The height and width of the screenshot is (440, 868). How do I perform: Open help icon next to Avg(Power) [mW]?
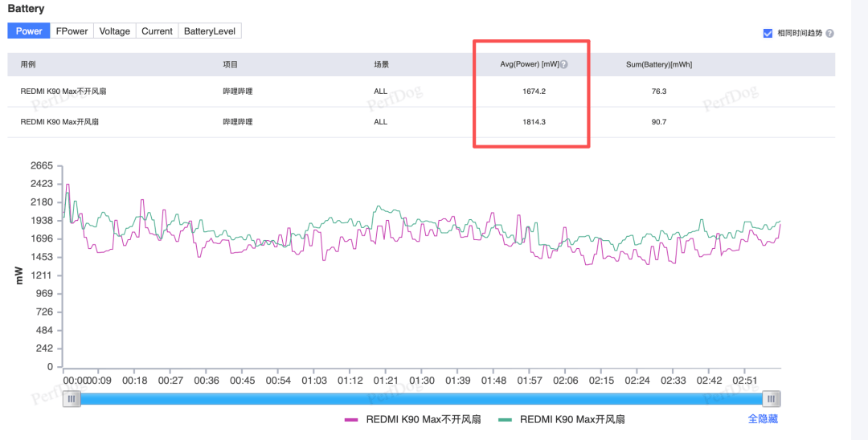pyautogui.click(x=563, y=64)
